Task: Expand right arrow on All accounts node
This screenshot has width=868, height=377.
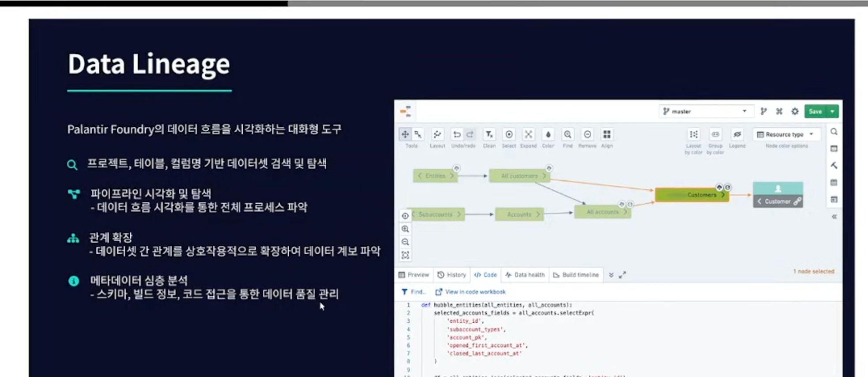Action: click(625, 212)
